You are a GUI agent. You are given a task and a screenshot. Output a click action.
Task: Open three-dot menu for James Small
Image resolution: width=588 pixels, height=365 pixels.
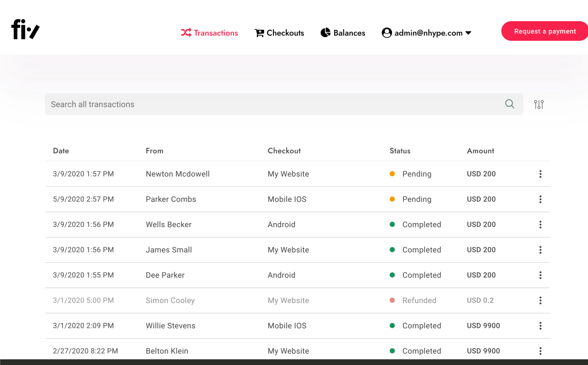pyautogui.click(x=540, y=250)
